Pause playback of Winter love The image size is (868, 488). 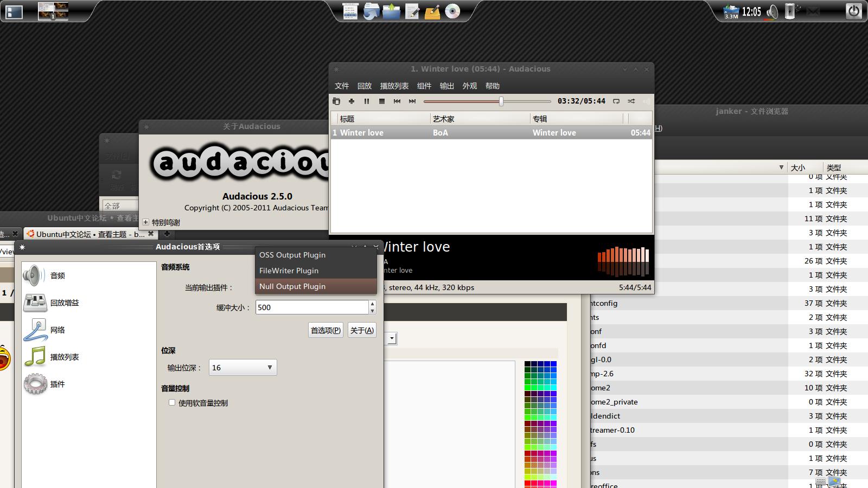[x=367, y=101]
